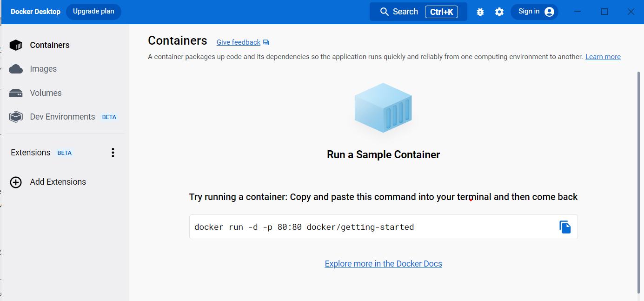This screenshot has height=301, width=644.
Task: Click the Dev Environments cube icon
Action: click(16, 117)
